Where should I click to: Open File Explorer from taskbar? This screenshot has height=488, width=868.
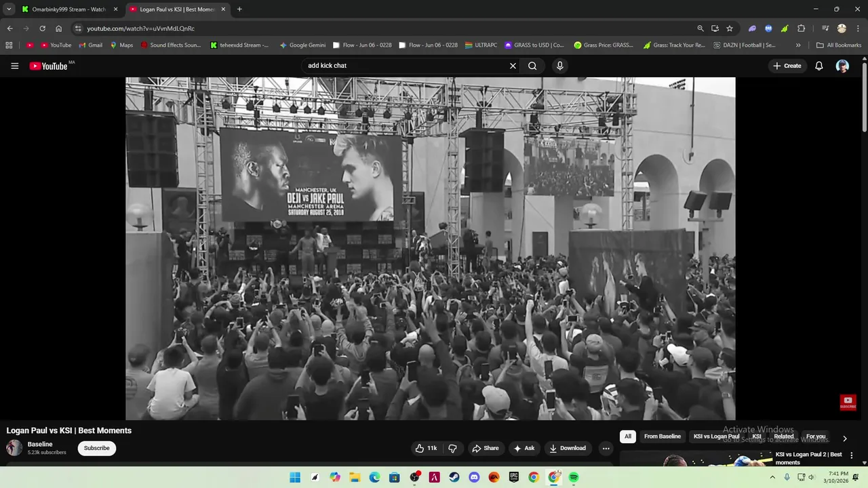(355, 477)
